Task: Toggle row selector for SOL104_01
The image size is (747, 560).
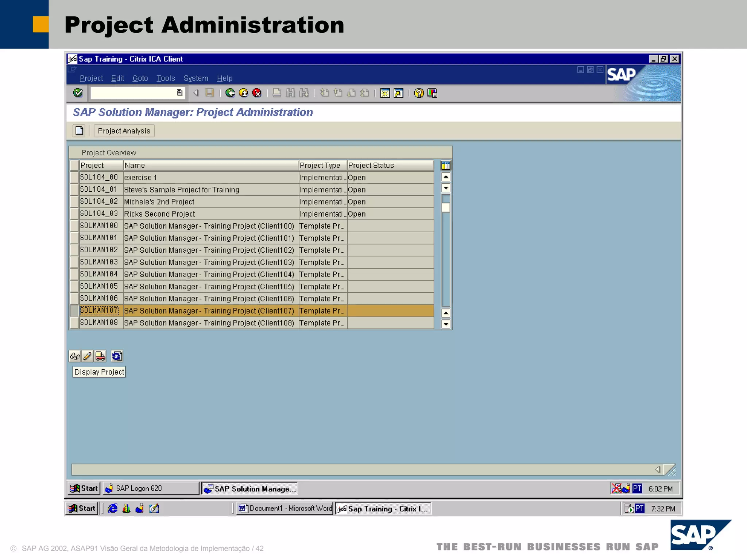Action: 74,190
